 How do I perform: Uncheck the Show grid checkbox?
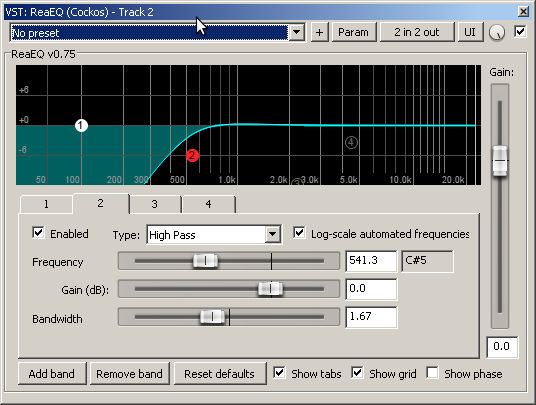tap(357, 373)
